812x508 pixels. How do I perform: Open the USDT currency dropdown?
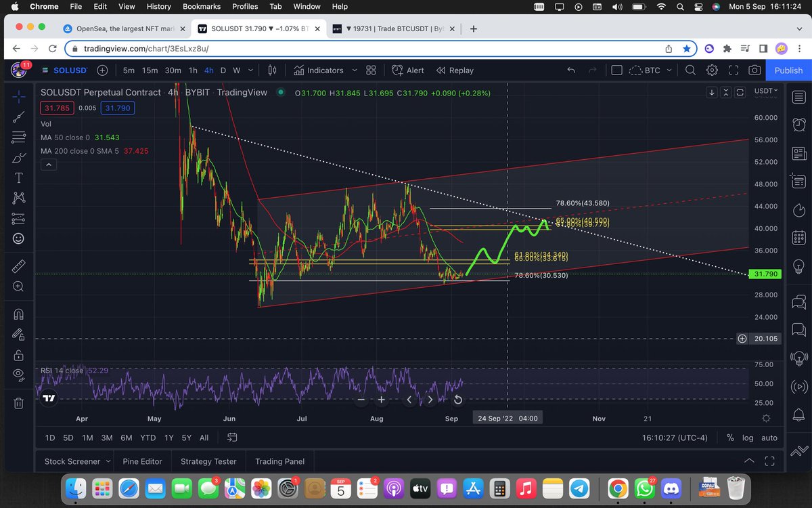pos(766,90)
